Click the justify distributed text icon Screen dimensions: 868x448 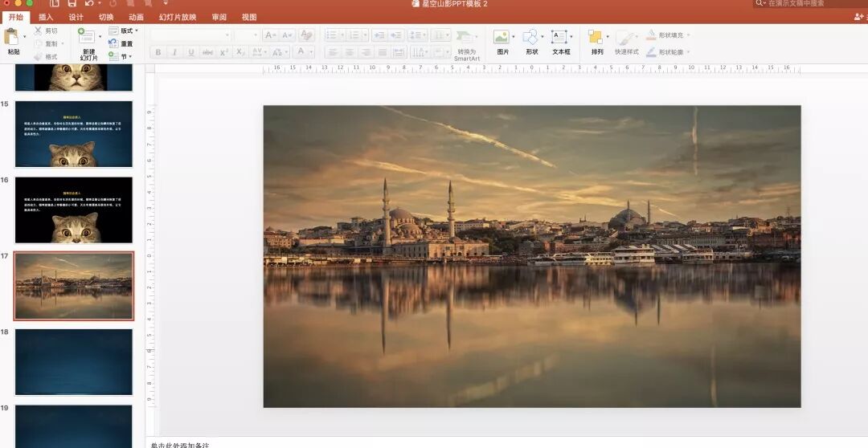click(399, 52)
